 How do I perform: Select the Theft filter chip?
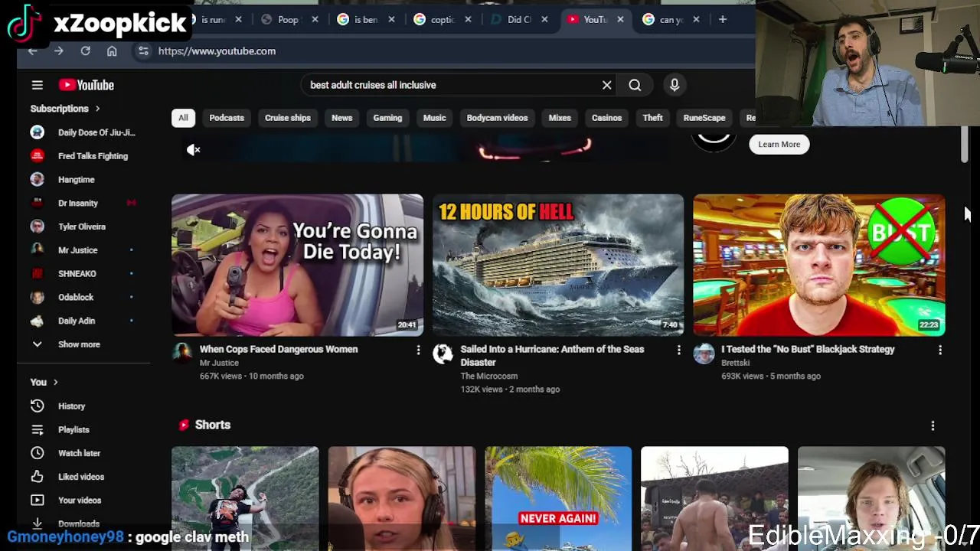coord(652,118)
